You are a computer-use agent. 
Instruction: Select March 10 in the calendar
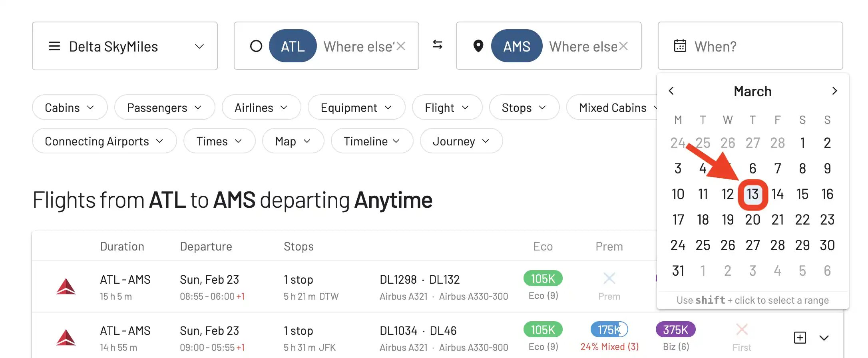point(678,194)
